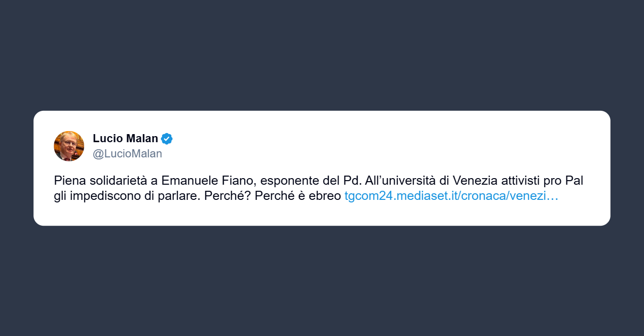Click the blue verified badge
The width and height of the screenshot is (644, 336).
167,139
